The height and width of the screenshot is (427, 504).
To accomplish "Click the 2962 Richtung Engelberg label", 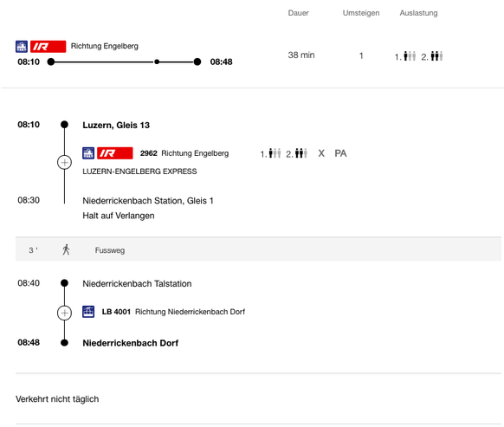I will coord(184,153).
